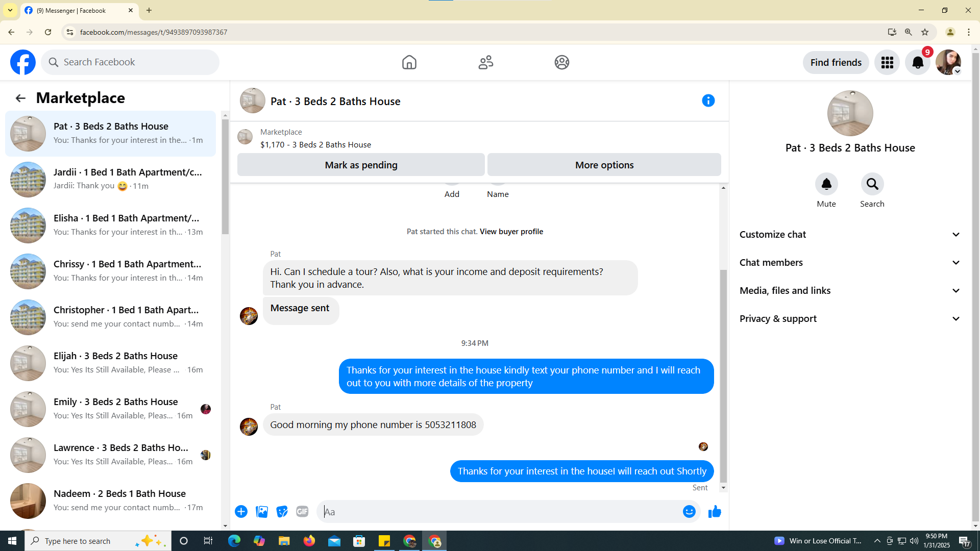Open Elijah's 3 Beds 2 Baths House chat
The width and height of the screenshot is (980, 551).
(x=110, y=363)
